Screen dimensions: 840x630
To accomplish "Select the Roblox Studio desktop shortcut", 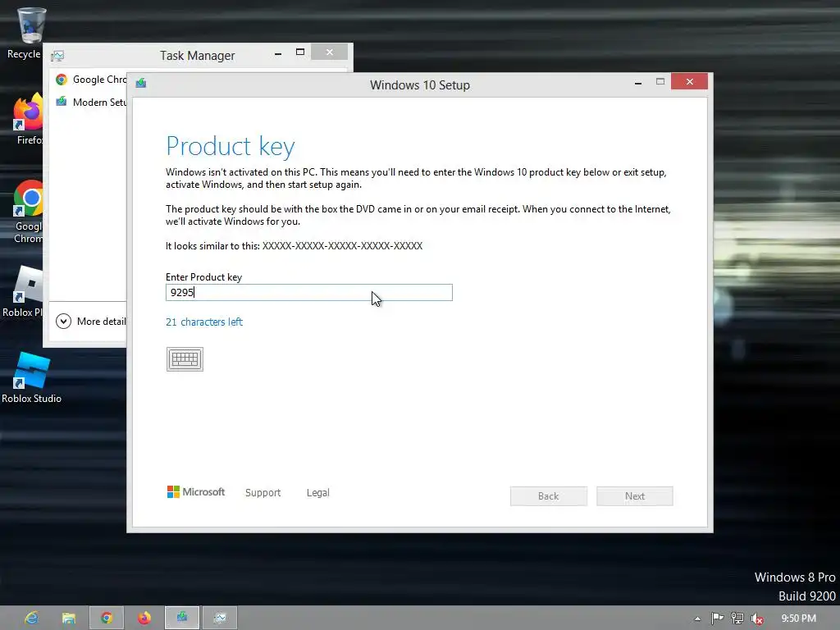I will pyautogui.click(x=31, y=377).
